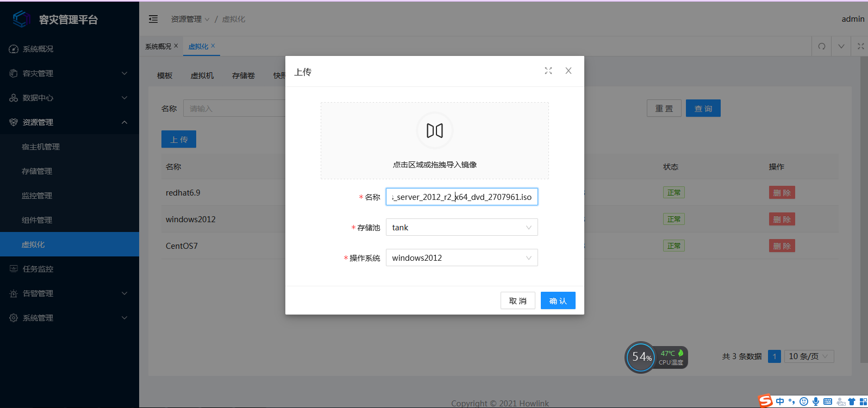
Task: Click the 重置 button
Action: (664, 108)
